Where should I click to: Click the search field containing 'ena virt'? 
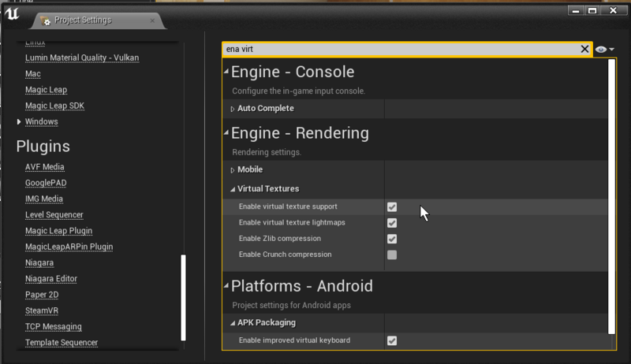pyautogui.click(x=401, y=49)
